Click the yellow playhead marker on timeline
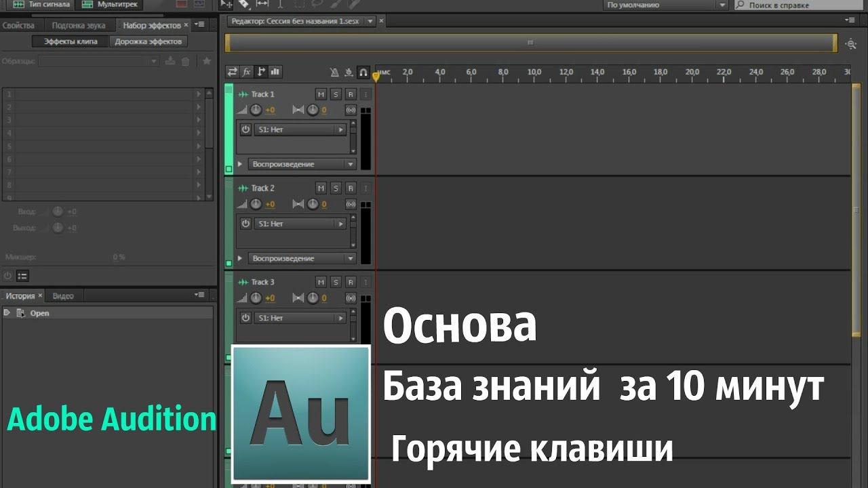The width and height of the screenshot is (868, 488). tap(376, 77)
